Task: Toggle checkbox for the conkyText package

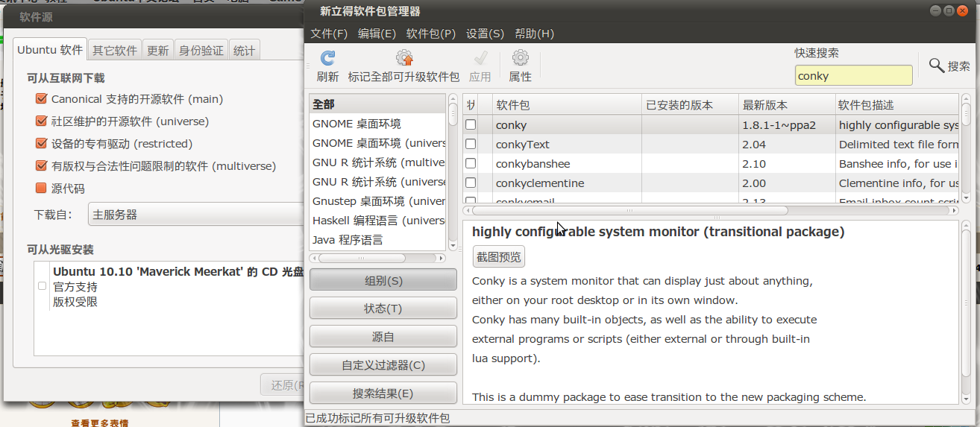Action: click(471, 145)
